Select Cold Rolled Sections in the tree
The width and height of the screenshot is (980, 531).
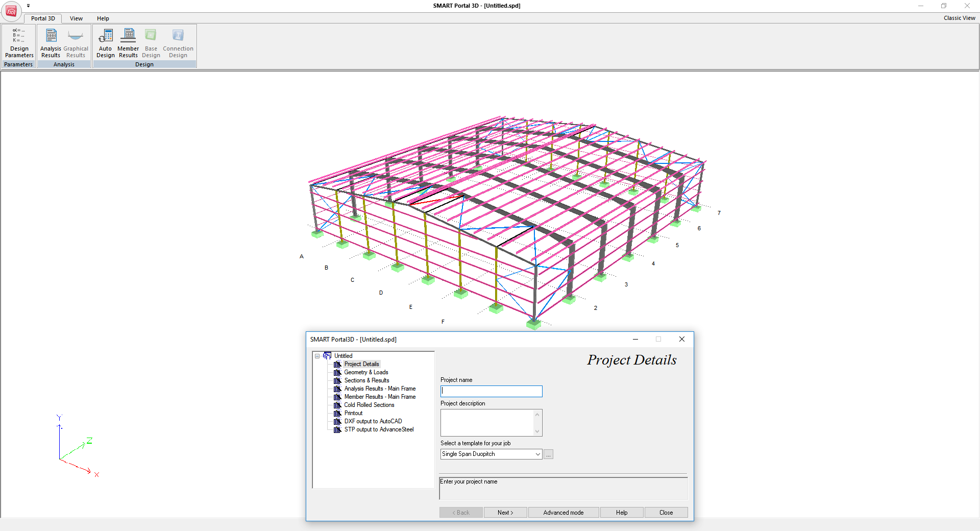[x=369, y=405]
